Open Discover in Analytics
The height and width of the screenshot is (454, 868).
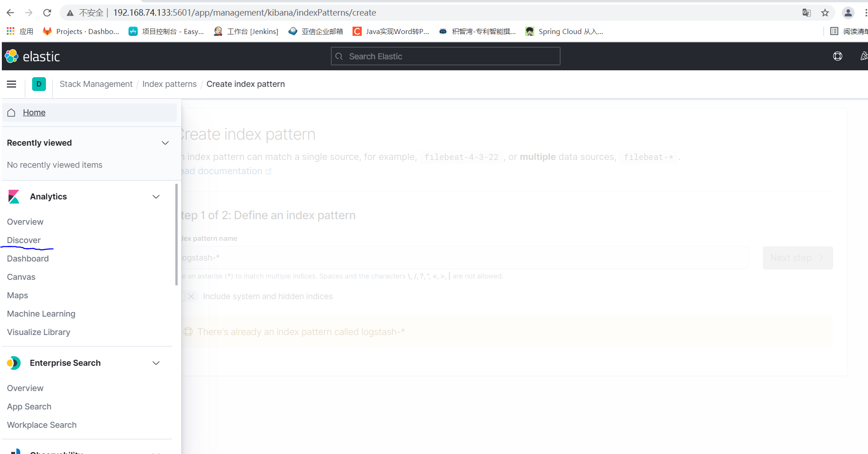[x=24, y=240]
